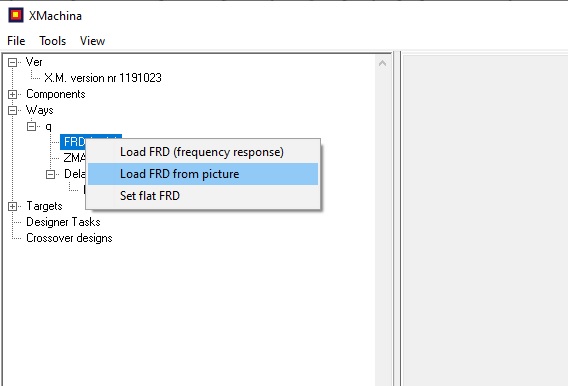Select the X.M. version nr 1191023 item
568x386 pixels.
(103, 78)
